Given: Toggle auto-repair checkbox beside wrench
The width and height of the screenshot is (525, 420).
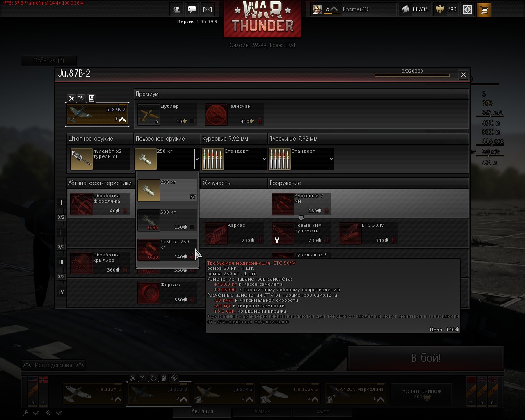Looking at the screenshot, I should pos(36,413).
